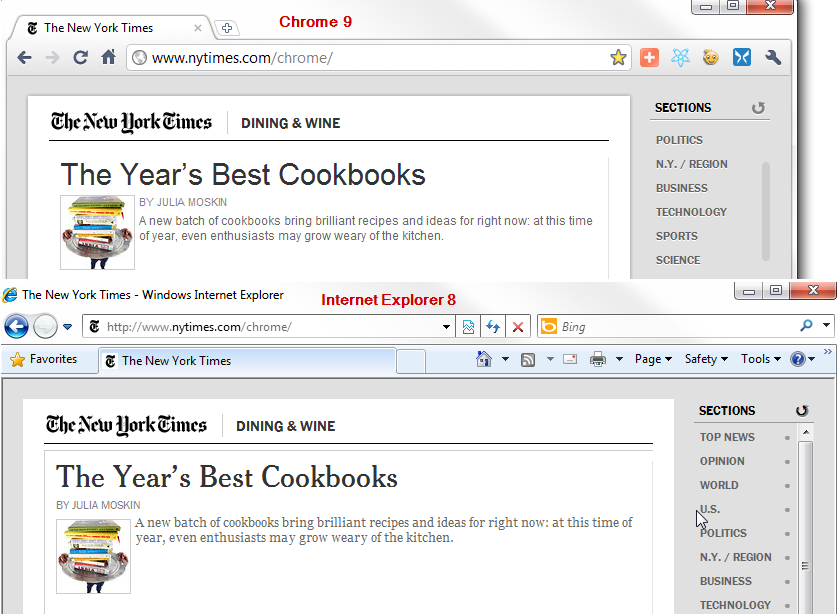The image size is (837, 615).
Task: Open IE Favorites button
Action: [x=44, y=359]
